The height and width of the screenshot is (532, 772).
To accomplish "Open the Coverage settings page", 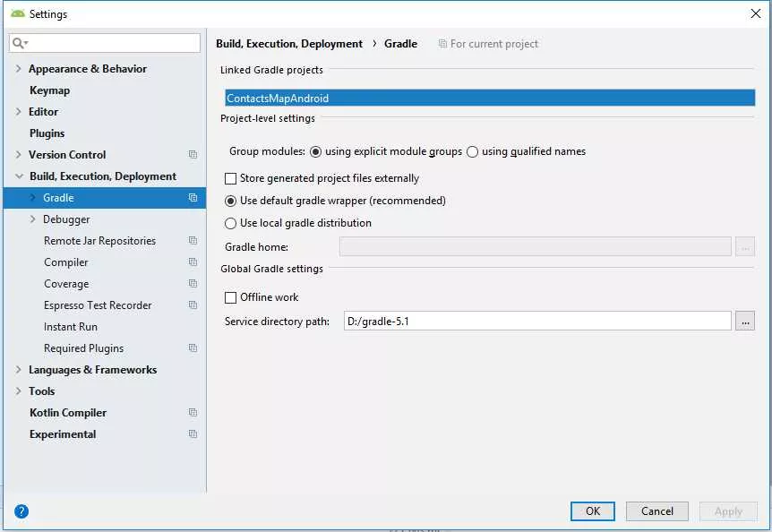I will click(x=66, y=284).
